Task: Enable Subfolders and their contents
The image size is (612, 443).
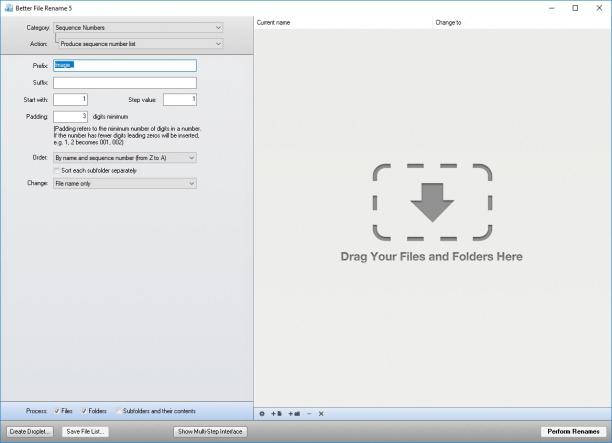Action: 118,411
